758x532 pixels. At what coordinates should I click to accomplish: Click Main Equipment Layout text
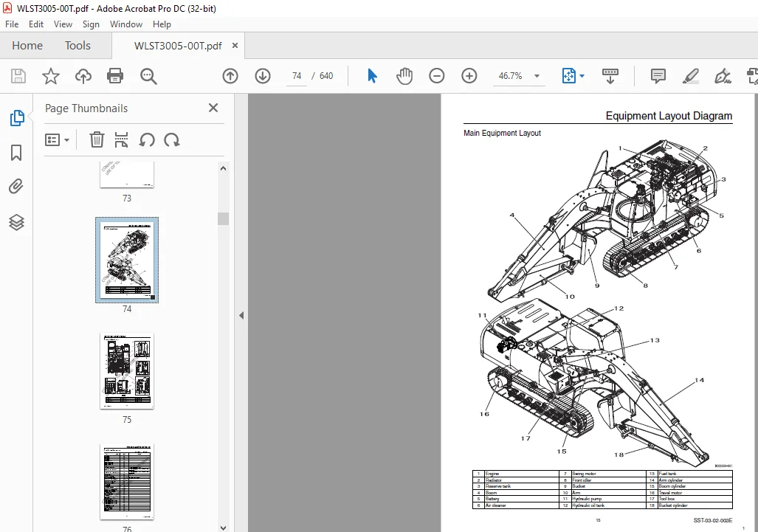[502, 133]
